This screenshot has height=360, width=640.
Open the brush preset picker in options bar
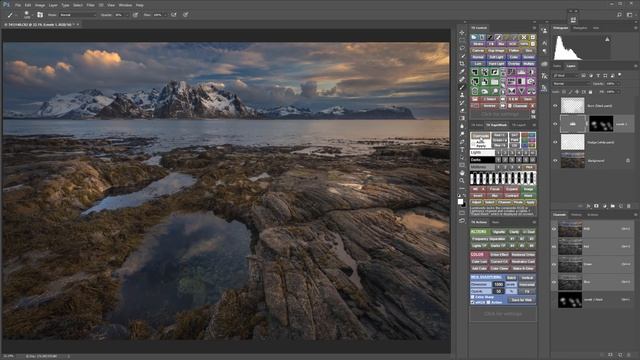[27, 15]
